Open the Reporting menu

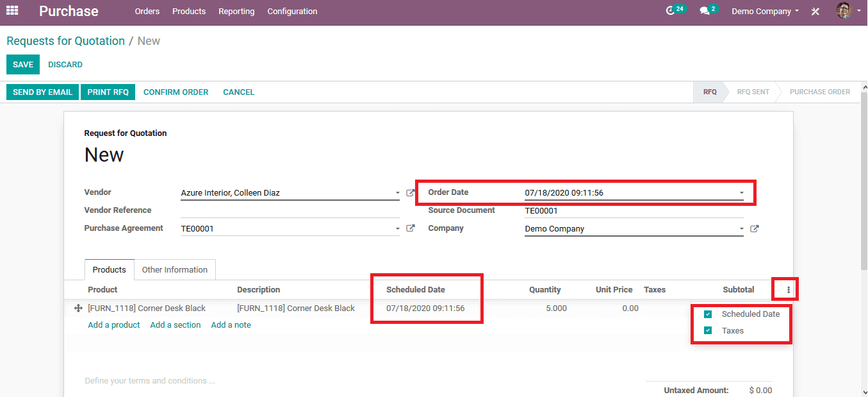pyautogui.click(x=236, y=12)
